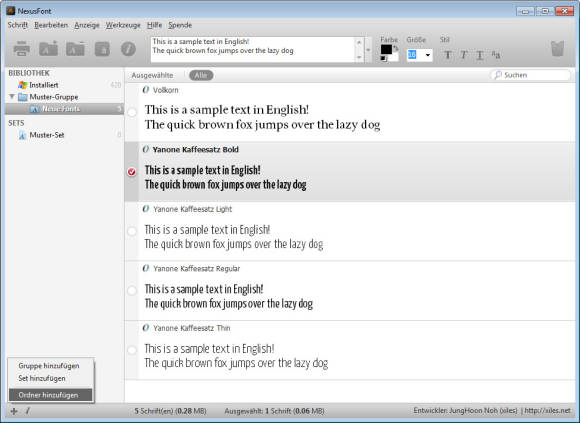
Task: Click the plus icon in the bottom status bar
Action: [x=14, y=411]
